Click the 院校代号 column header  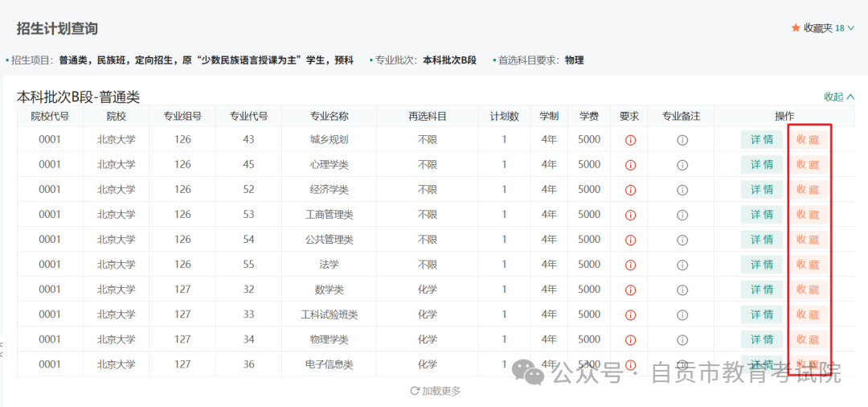point(50,117)
